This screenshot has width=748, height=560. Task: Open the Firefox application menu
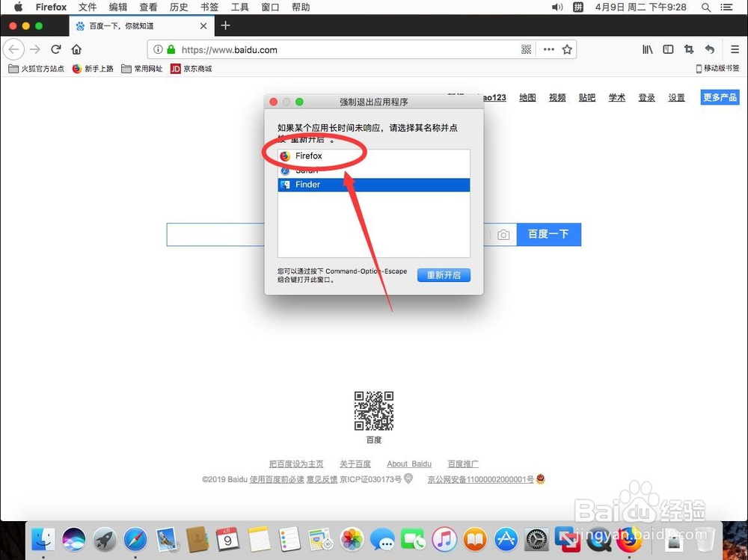pyautogui.click(x=51, y=7)
